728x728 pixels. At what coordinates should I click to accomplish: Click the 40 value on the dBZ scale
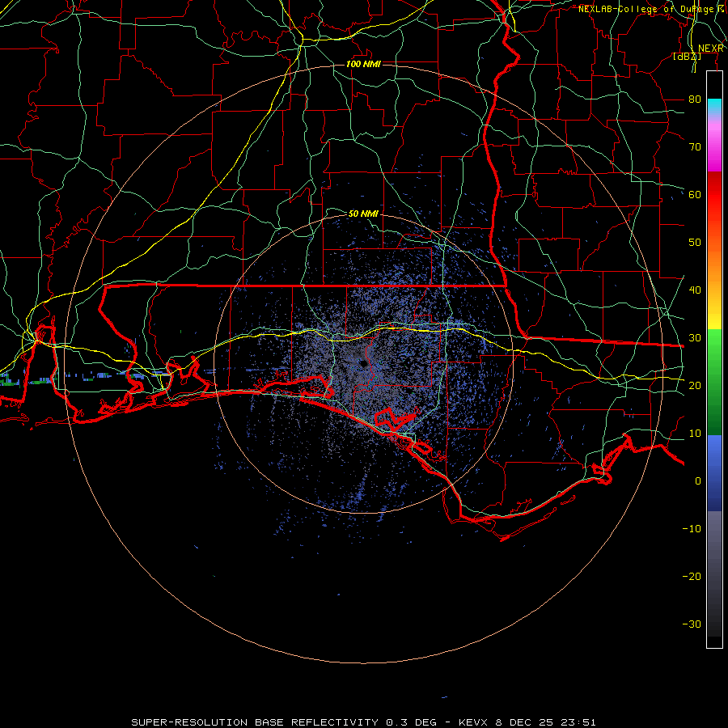[695, 290]
